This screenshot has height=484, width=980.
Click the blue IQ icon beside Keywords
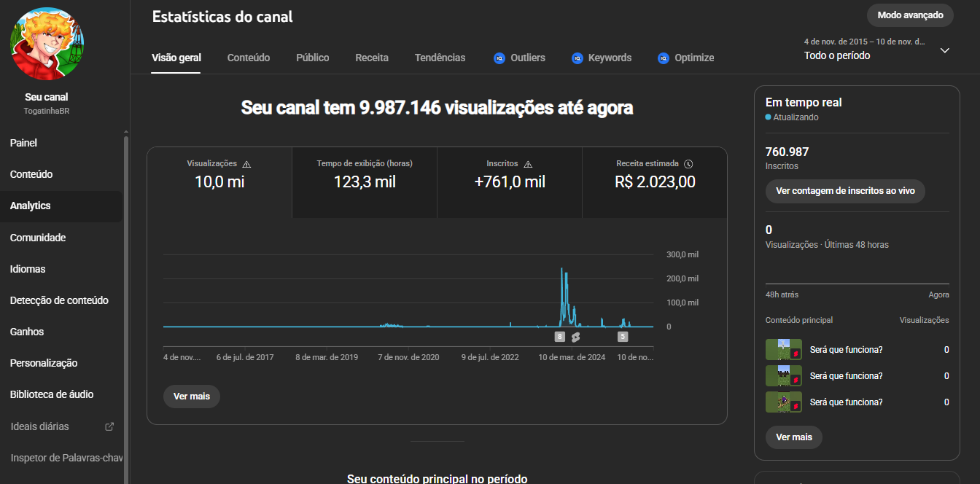[577, 58]
